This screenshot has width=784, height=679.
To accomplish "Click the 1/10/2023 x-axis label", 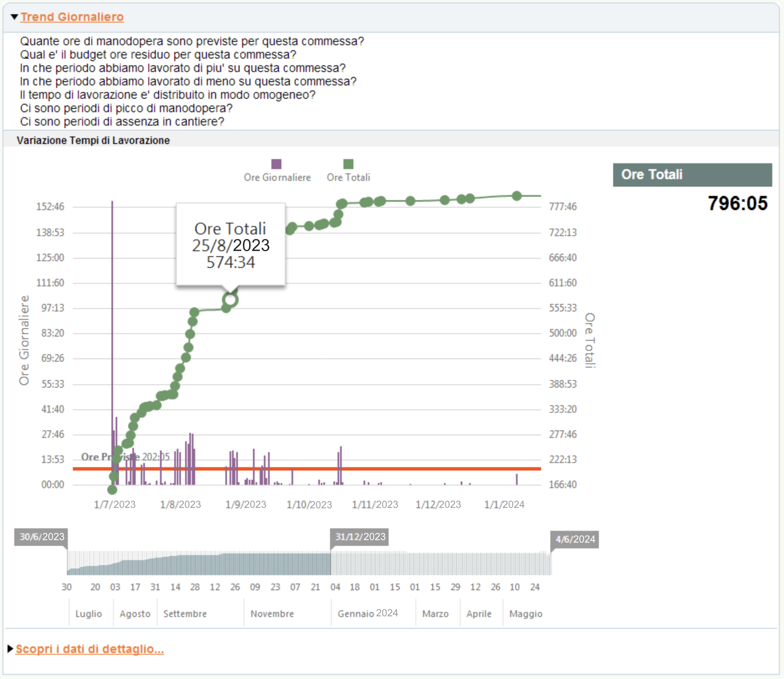I will (309, 504).
